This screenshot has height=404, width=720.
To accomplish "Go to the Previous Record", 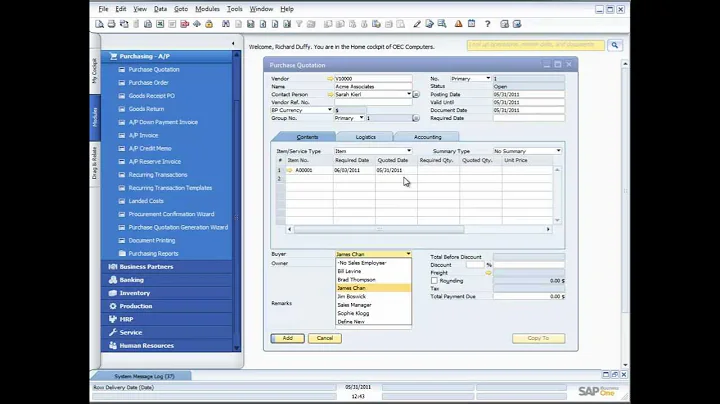I will coord(263,24).
